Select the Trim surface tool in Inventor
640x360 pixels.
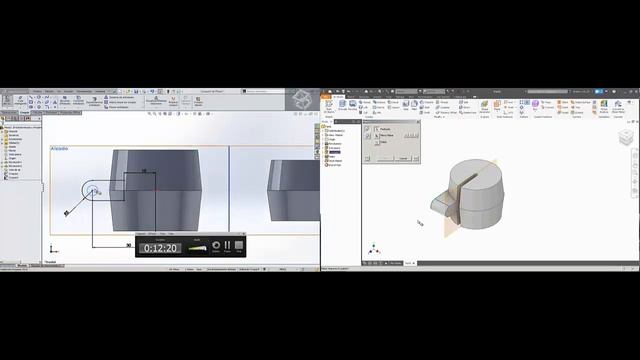point(576,107)
